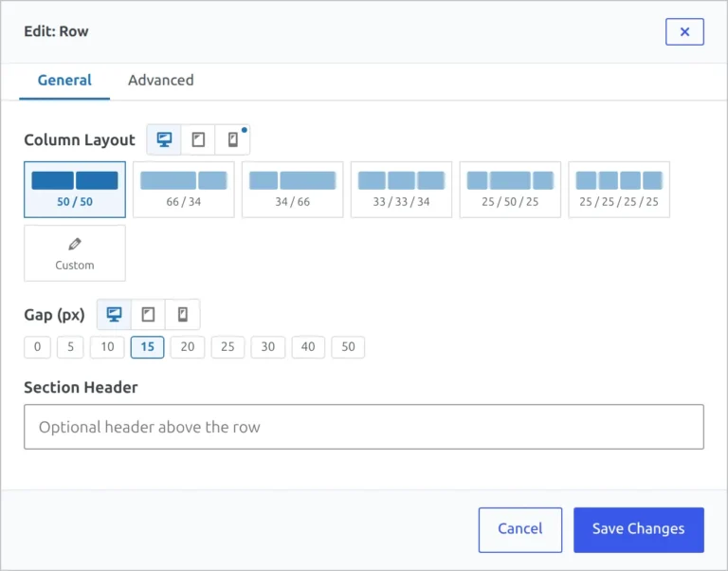This screenshot has height=571, width=728.
Task: Select the Custom column layout option
Action: click(75, 252)
